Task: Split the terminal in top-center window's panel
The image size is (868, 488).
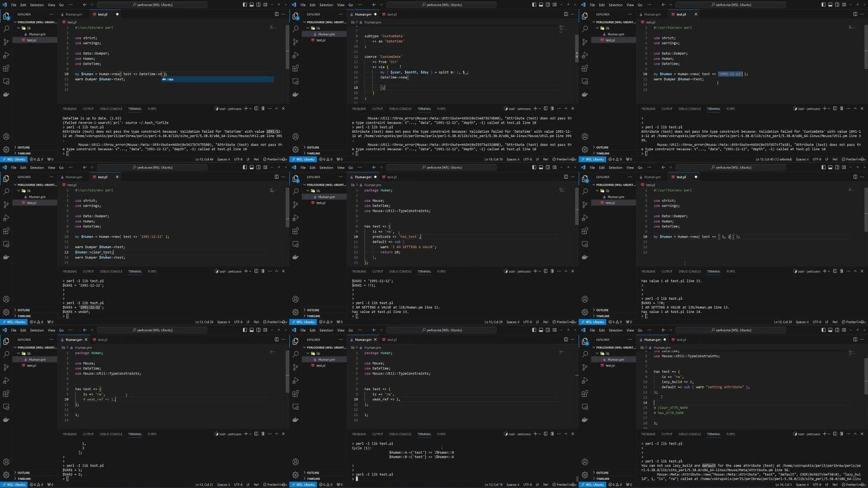Action: [x=546, y=109]
